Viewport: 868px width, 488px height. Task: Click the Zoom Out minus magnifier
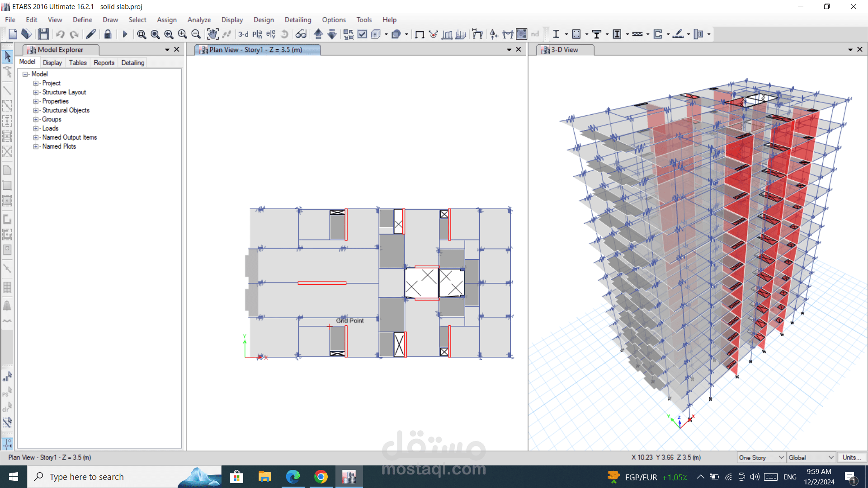(x=196, y=34)
